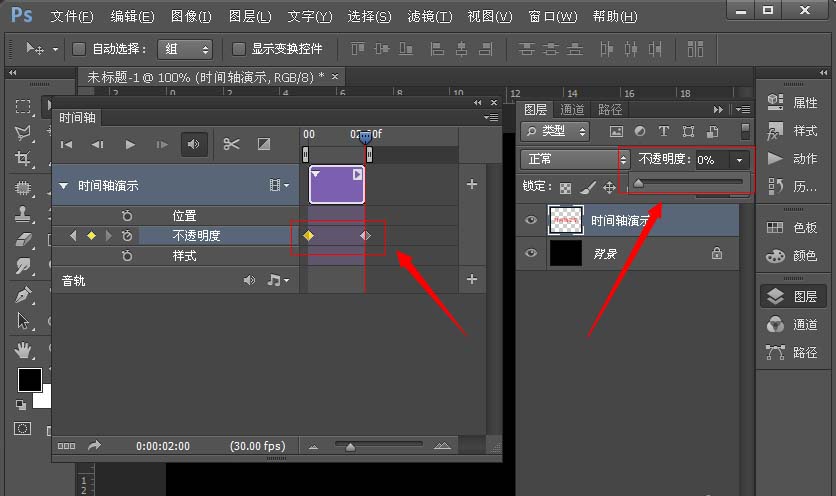Filter layers by pixel layer icon
This screenshot has width=836, height=496.
[616, 131]
